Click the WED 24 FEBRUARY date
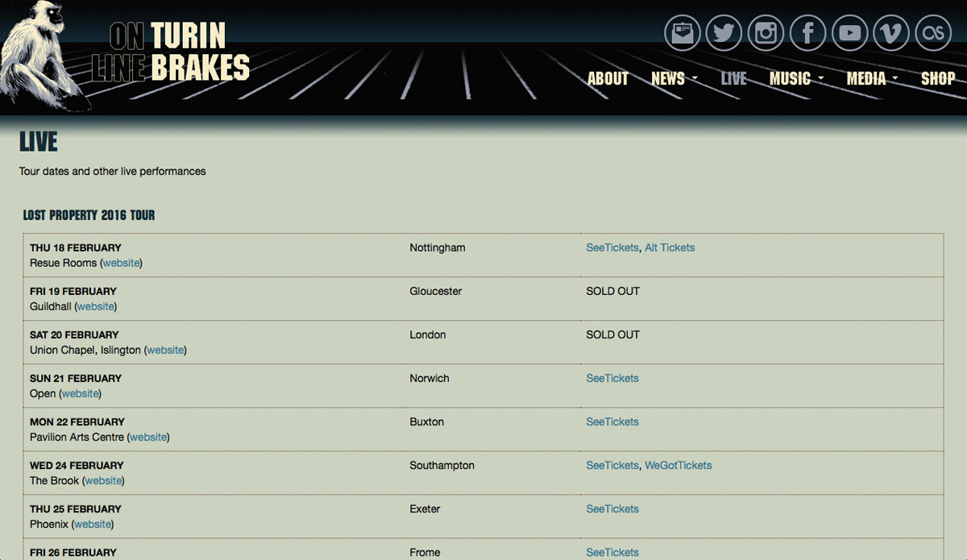This screenshot has height=560, width=967. [77, 465]
